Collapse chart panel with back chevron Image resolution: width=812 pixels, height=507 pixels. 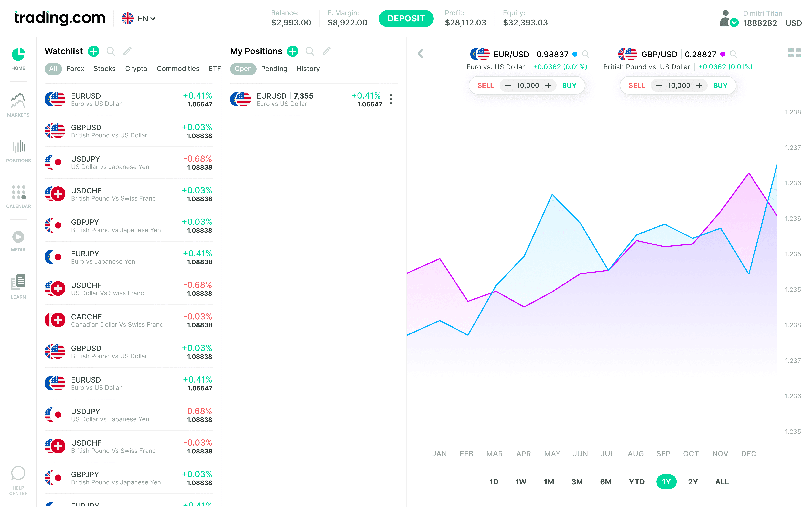[x=420, y=54]
